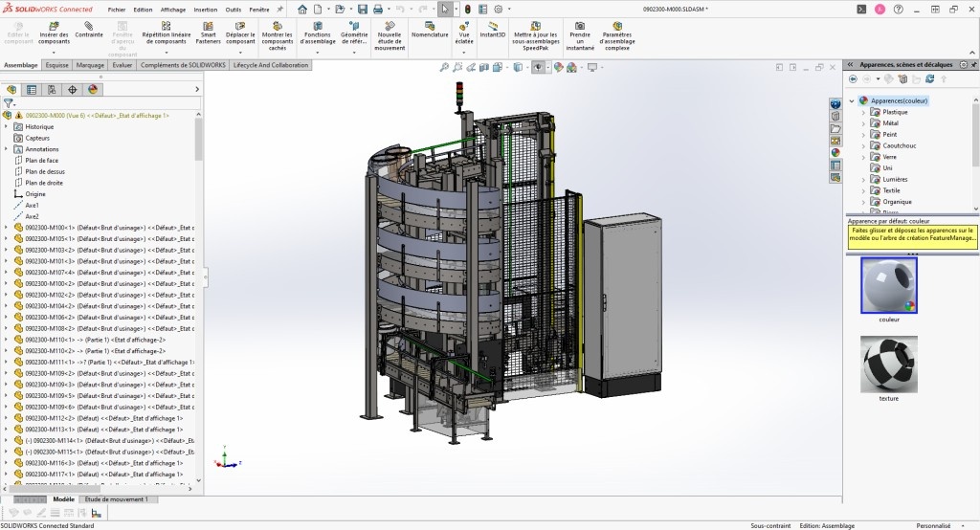The image size is (980, 530).
Task: Select the couleur appearance swatch
Action: [888, 285]
